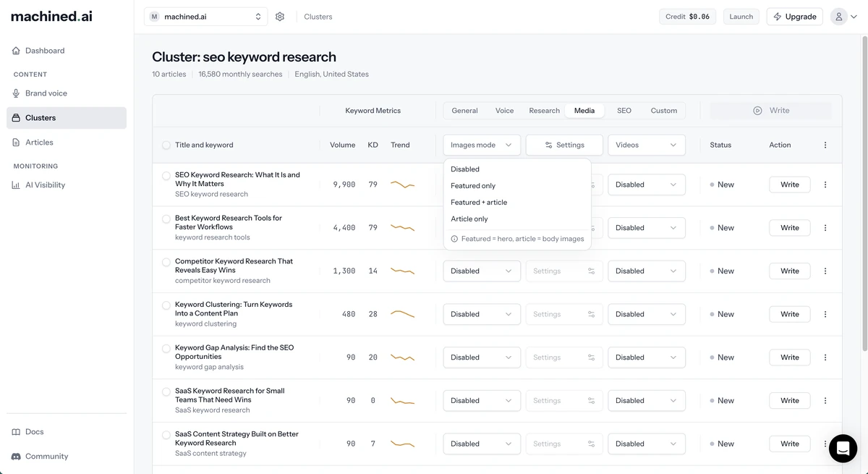The width and height of the screenshot is (868, 474).
Task: Collapse the Images mode header dropdown
Action: click(482, 145)
